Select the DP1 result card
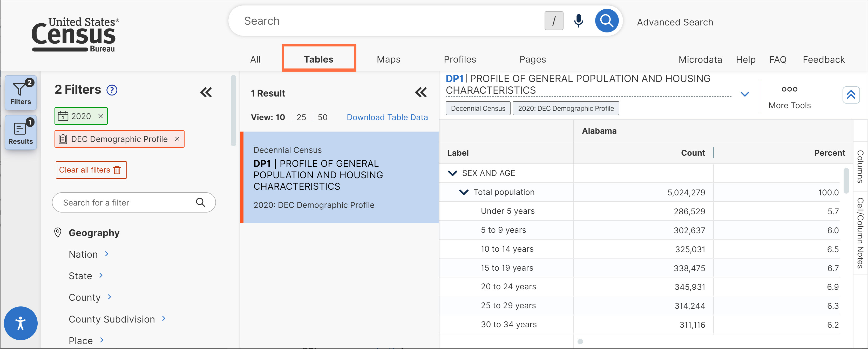Viewport: 868px width, 349px height. pyautogui.click(x=339, y=177)
